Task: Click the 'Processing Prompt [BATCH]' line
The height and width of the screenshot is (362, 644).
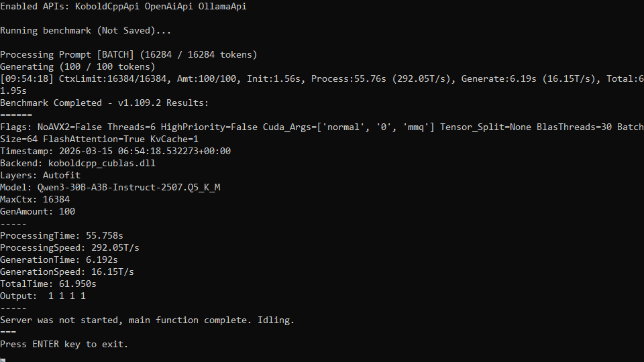Action: coord(129,54)
